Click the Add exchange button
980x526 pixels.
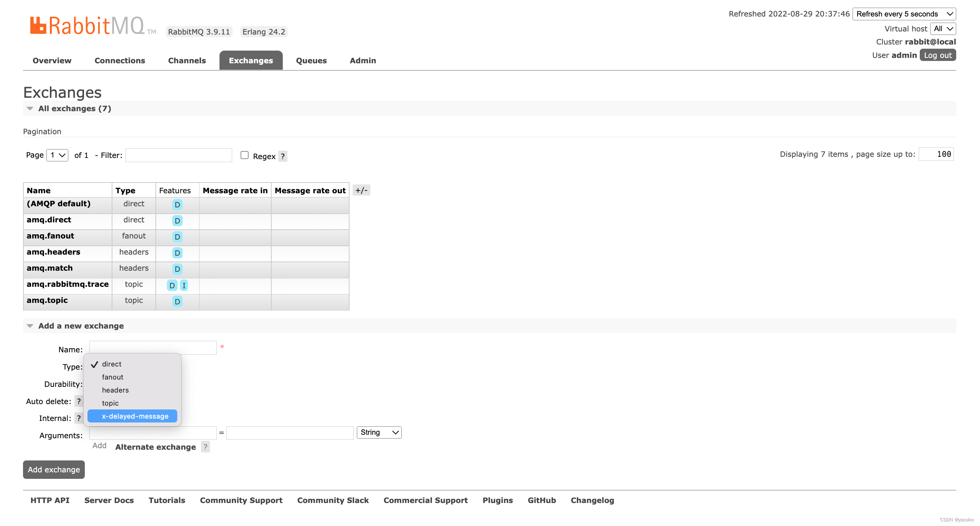point(54,470)
